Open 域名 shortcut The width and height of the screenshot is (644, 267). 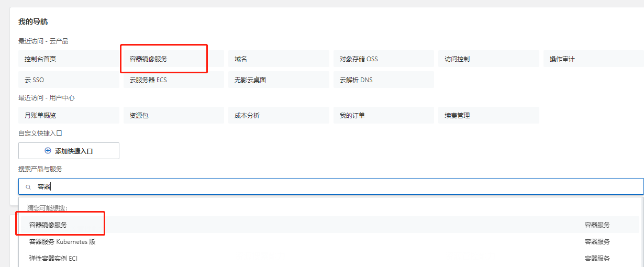[279, 59]
